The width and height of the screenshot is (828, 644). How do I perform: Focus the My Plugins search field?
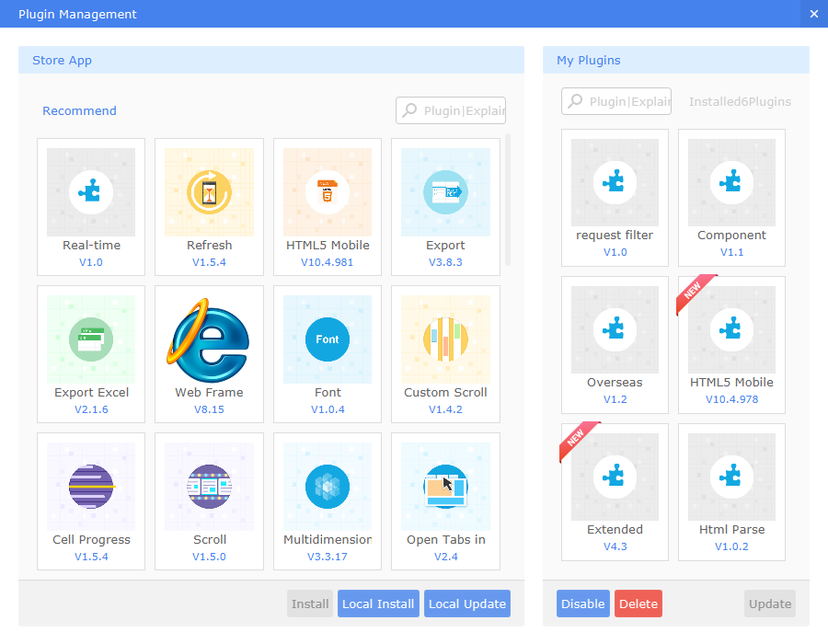point(616,101)
